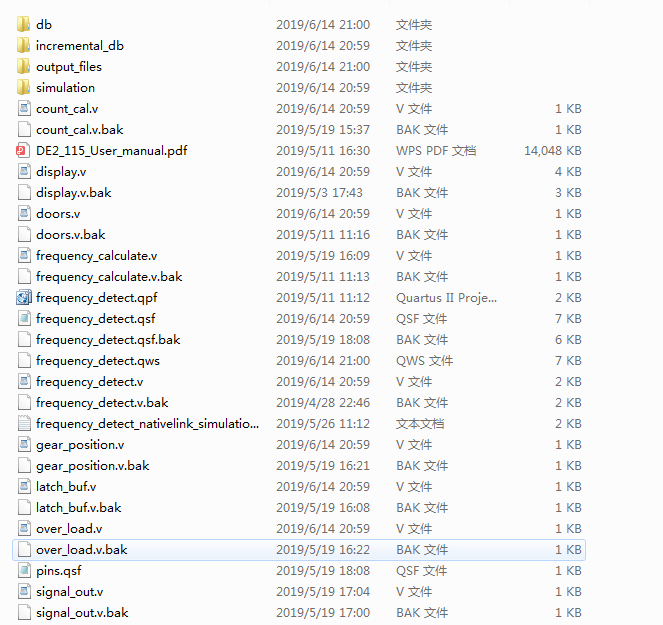The image size is (663, 625).
Task: Select the output_files folder name
Action: (69, 66)
